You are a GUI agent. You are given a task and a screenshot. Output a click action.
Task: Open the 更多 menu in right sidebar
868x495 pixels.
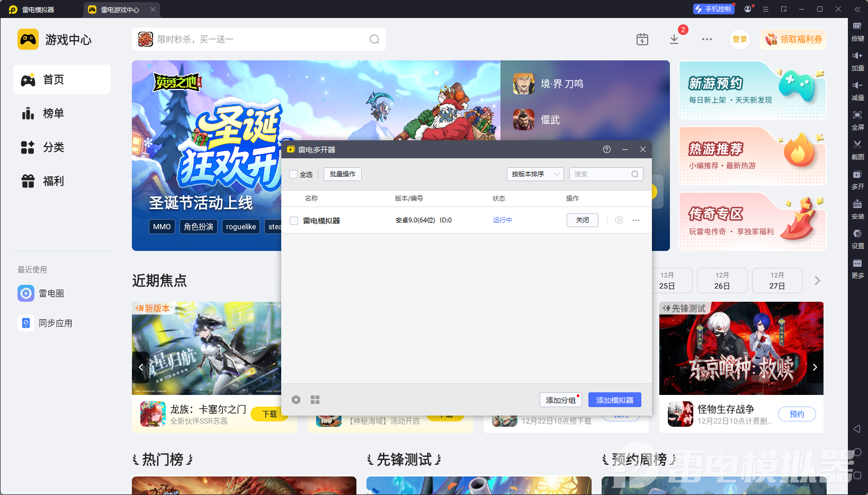click(857, 264)
